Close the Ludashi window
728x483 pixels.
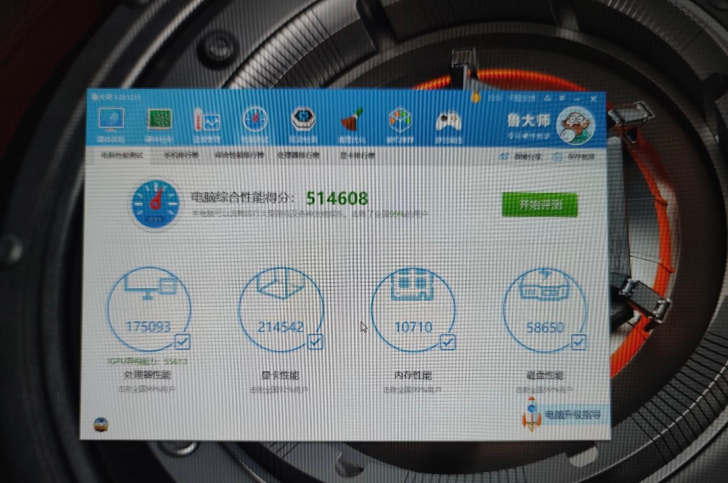click(x=593, y=99)
